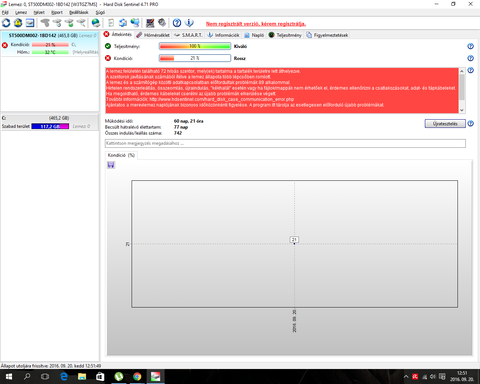
Task: Click the blue question mark help toolbar icon
Action: (x=177, y=23)
